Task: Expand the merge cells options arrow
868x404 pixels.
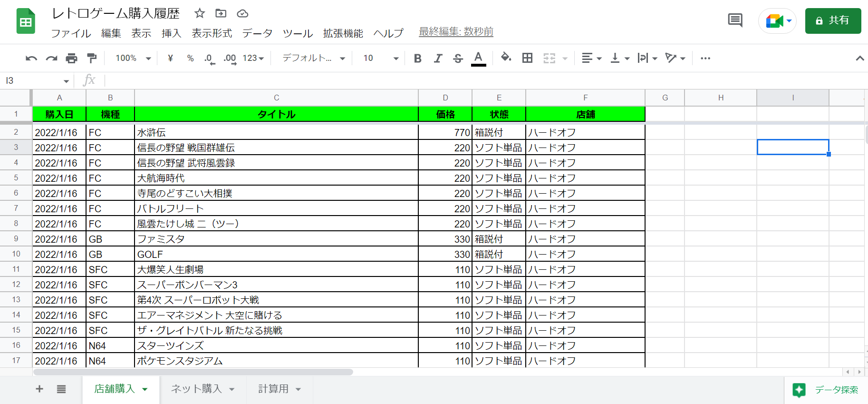Action: click(565, 59)
